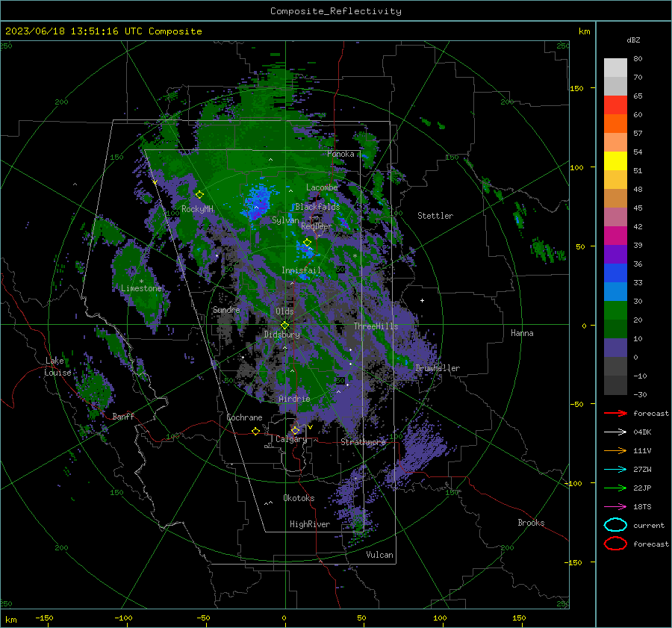672x628 pixels.
Task: Click the Lacombe city label
Action: point(322,187)
